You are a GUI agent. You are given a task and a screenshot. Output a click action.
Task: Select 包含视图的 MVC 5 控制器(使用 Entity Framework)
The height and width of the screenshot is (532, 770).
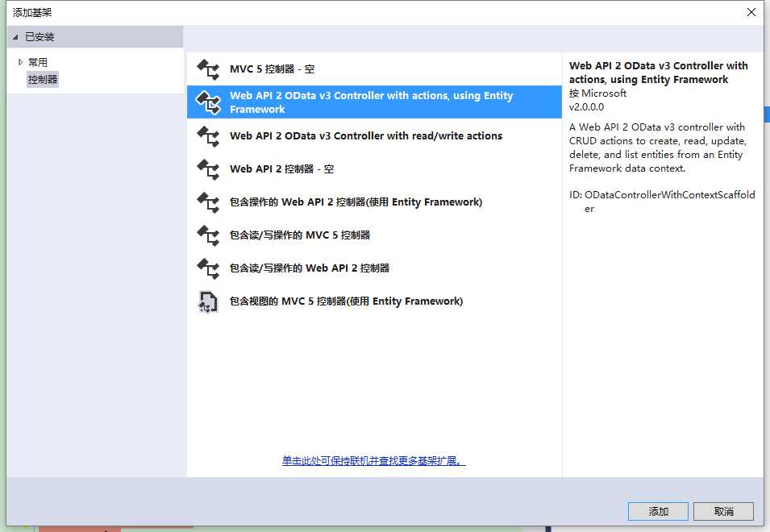click(374, 301)
